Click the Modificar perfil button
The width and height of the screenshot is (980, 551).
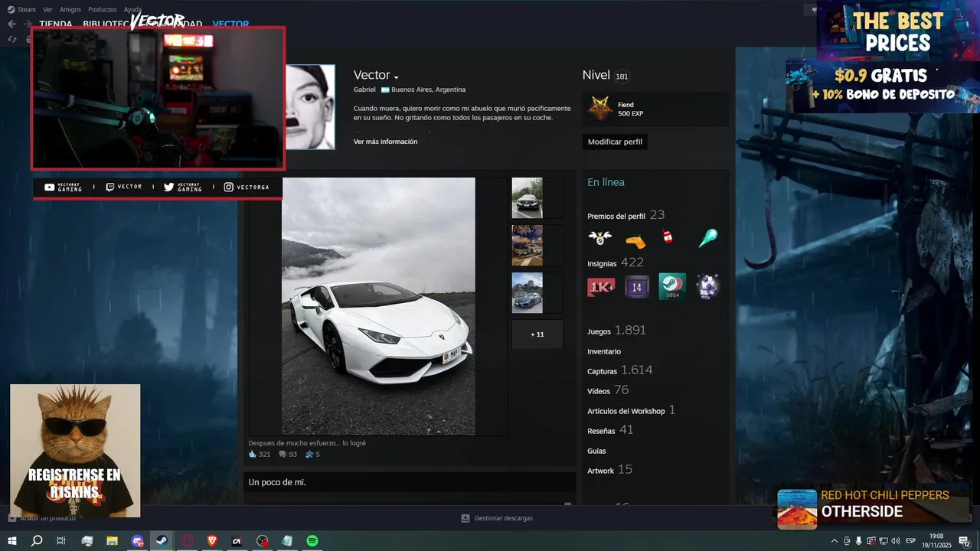[x=615, y=142]
